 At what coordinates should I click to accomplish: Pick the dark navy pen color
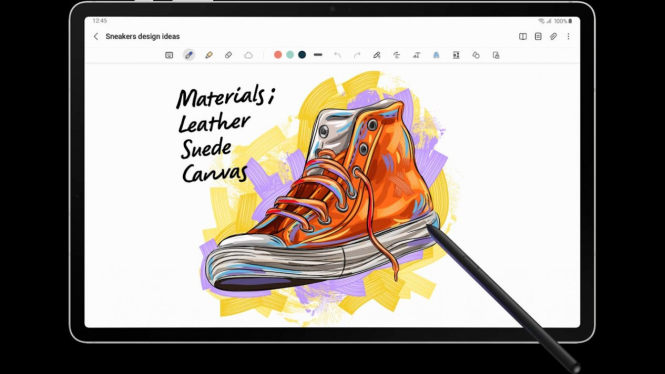(x=302, y=55)
